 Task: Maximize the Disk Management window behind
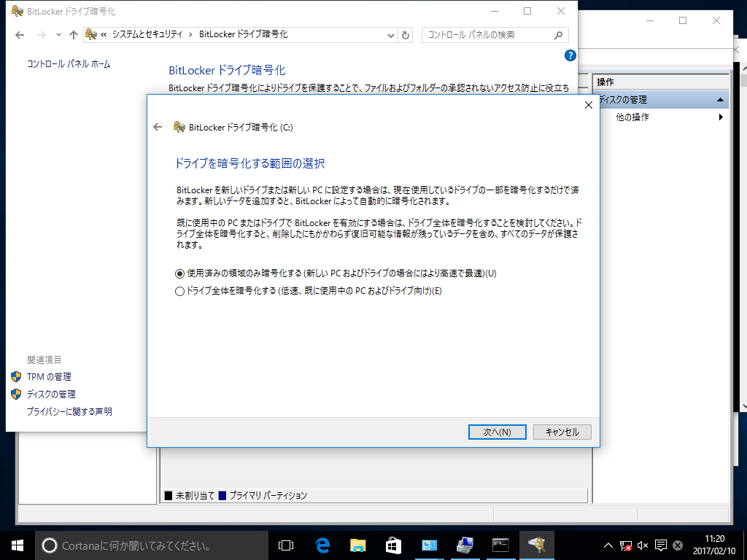(x=683, y=20)
